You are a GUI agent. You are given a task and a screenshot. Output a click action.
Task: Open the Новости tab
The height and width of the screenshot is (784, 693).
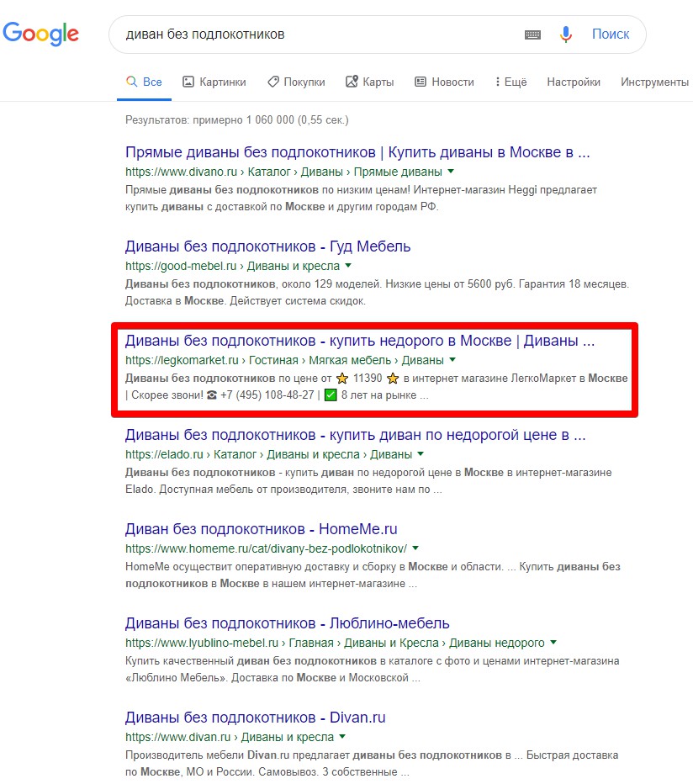click(445, 82)
